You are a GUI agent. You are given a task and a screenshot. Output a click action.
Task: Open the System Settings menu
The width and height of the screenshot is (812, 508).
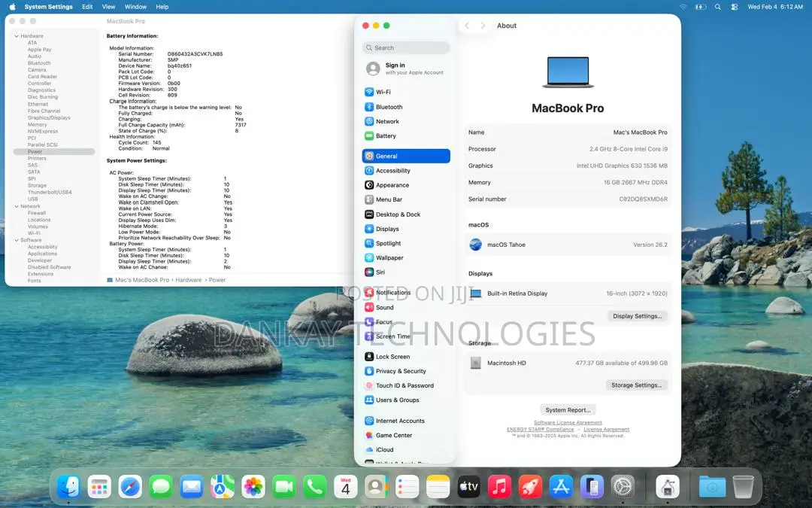click(x=49, y=7)
